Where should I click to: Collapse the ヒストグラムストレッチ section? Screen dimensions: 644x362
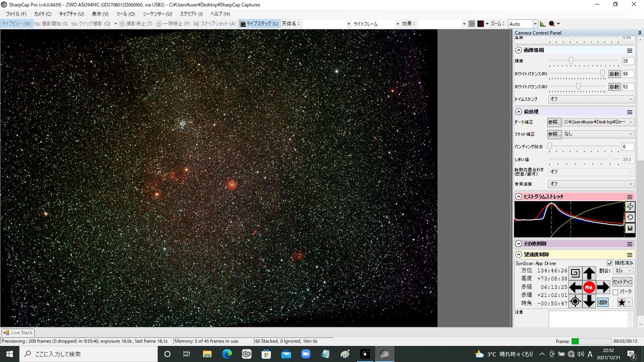coord(519,197)
